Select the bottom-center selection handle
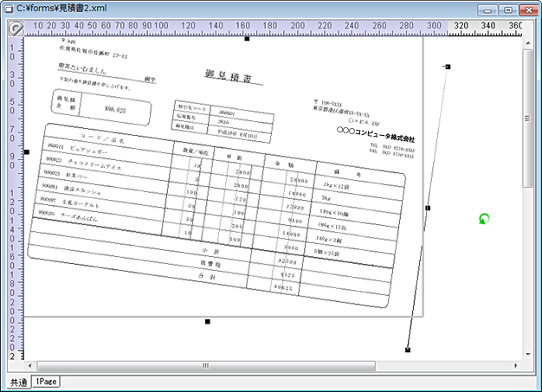 pos(208,322)
